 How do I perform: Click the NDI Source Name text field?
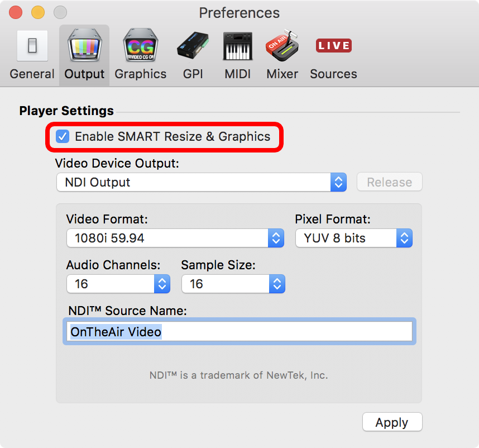coord(239,332)
